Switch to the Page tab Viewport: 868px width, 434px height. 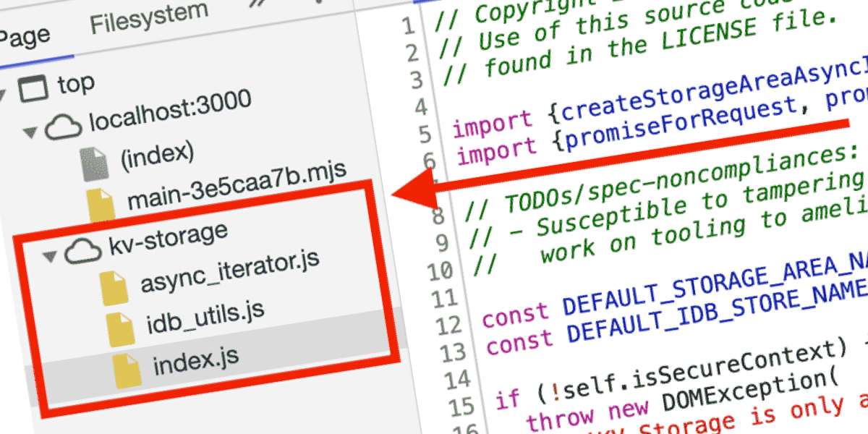coord(25,36)
